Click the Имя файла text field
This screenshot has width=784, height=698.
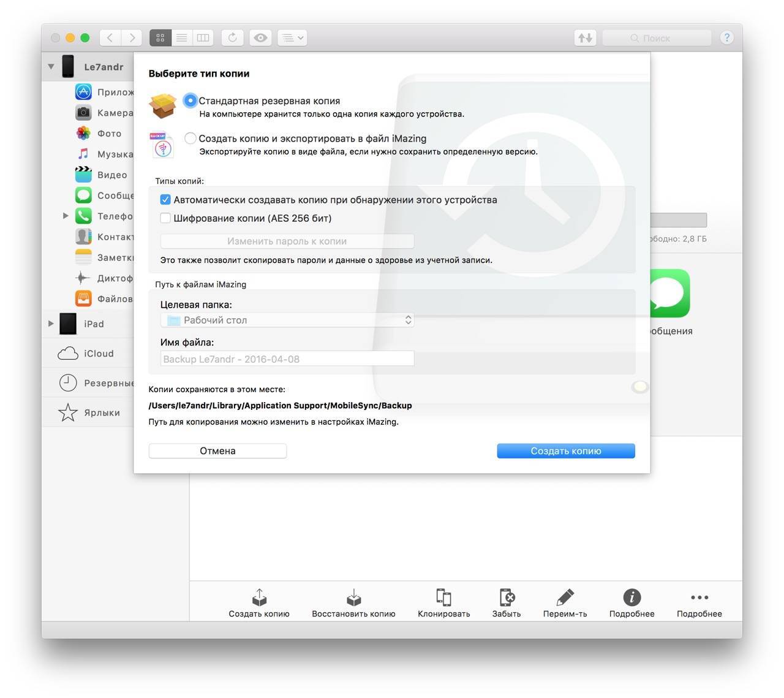tap(287, 359)
